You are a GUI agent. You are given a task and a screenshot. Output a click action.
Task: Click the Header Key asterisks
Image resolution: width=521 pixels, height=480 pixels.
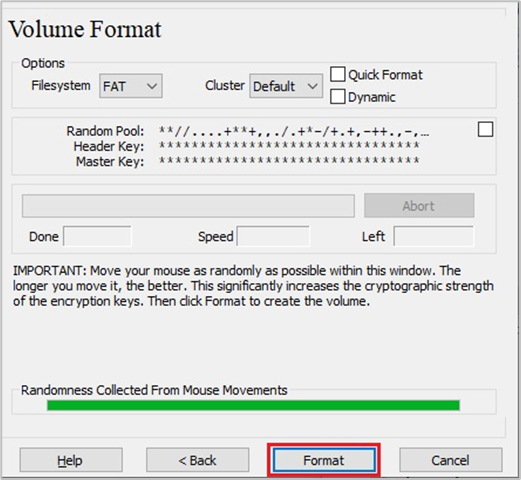coord(289,145)
